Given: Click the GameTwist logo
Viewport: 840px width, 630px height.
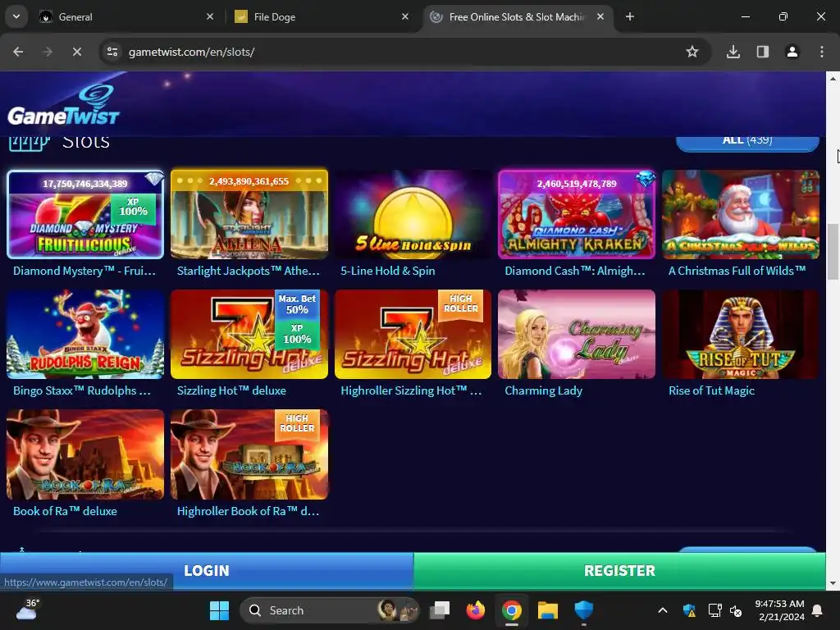Looking at the screenshot, I should 63,105.
